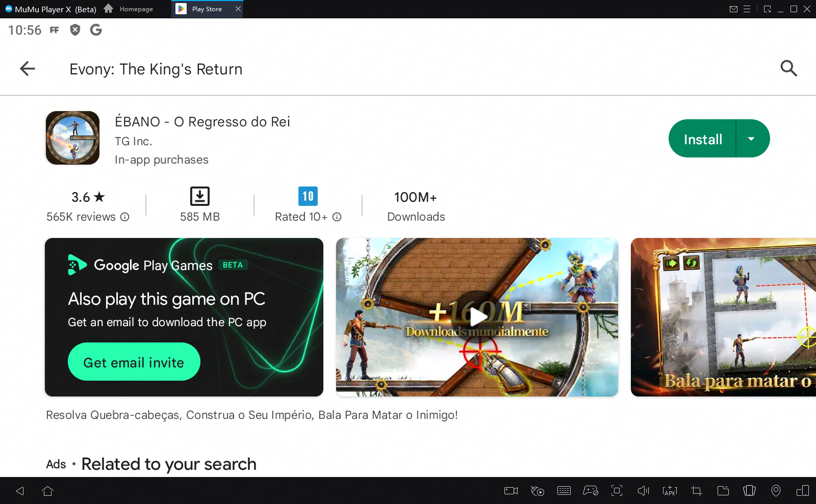The width and height of the screenshot is (816, 504).
Task: Play the game trailer video
Action: 477,317
